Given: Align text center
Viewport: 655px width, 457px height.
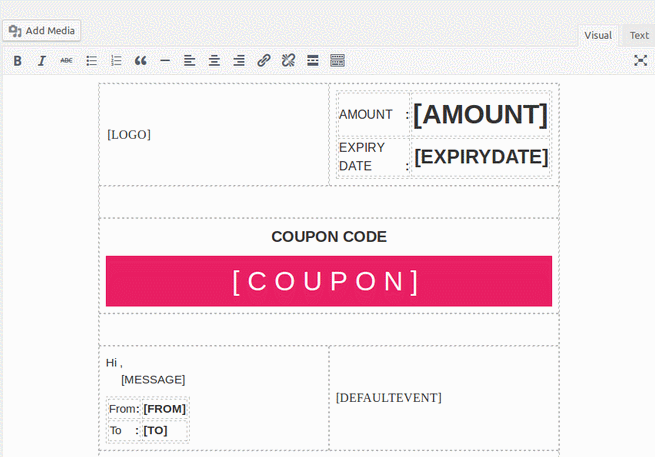Looking at the screenshot, I should click(214, 61).
